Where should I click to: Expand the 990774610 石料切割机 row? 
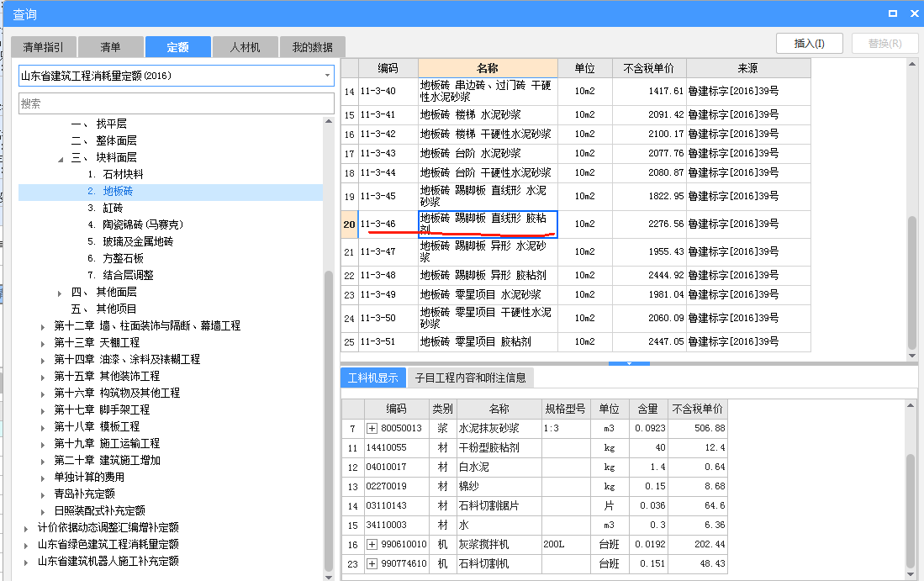pyautogui.click(x=372, y=564)
